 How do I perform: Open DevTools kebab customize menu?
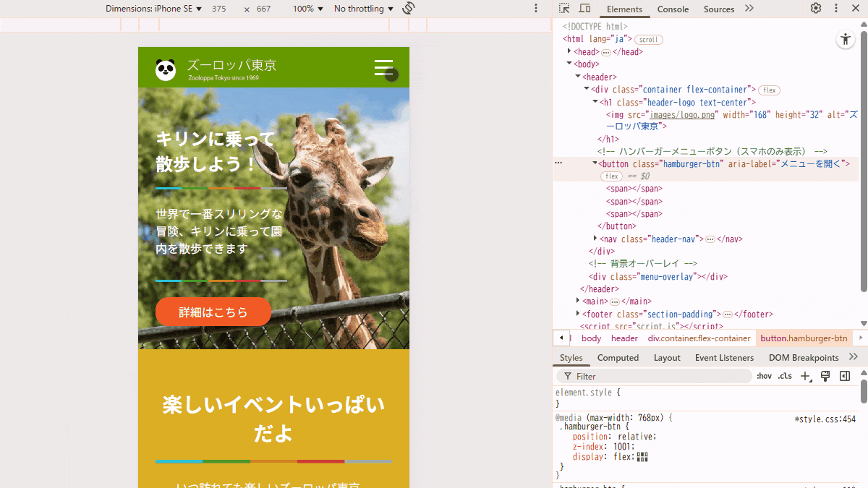836,9
